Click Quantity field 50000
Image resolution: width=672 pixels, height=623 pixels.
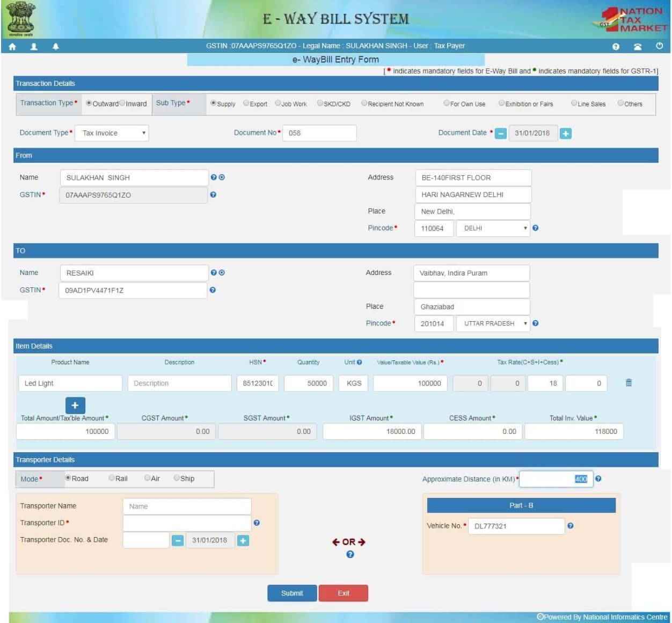(x=309, y=383)
